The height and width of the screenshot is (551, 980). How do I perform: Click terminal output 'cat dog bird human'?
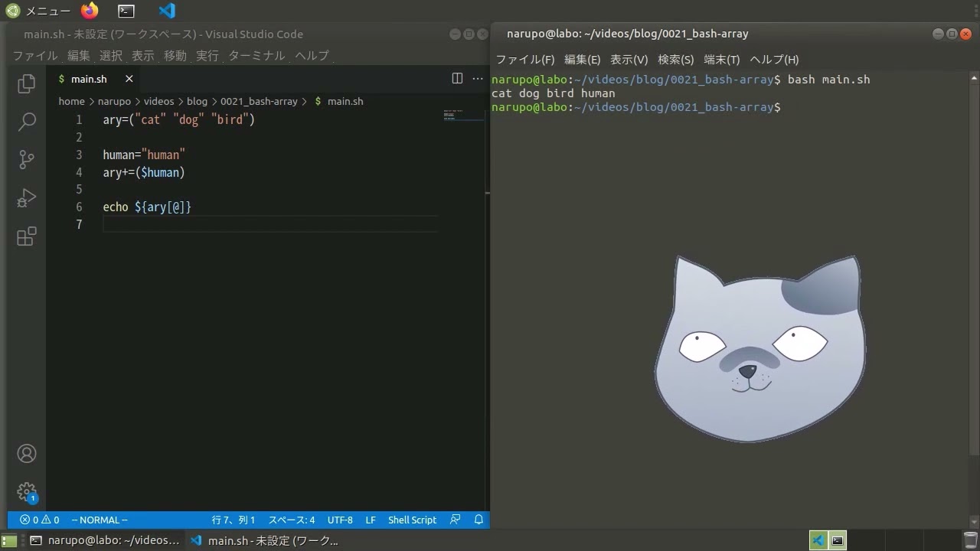click(x=553, y=93)
